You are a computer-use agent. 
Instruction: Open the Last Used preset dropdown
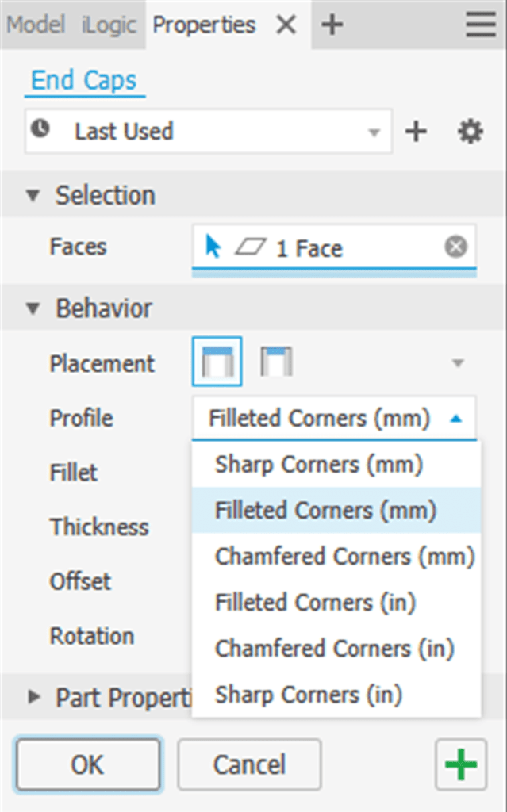[374, 132]
